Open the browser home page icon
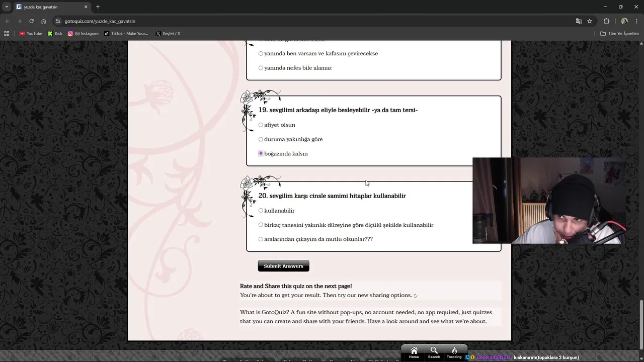The image size is (644, 362). [x=43, y=21]
